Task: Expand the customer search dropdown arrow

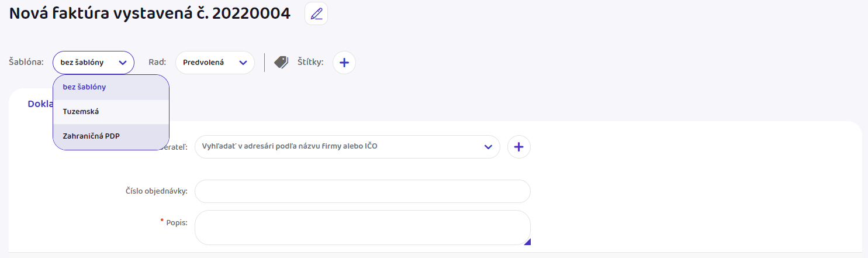Action: pyautogui.click(x=489, y=147)
